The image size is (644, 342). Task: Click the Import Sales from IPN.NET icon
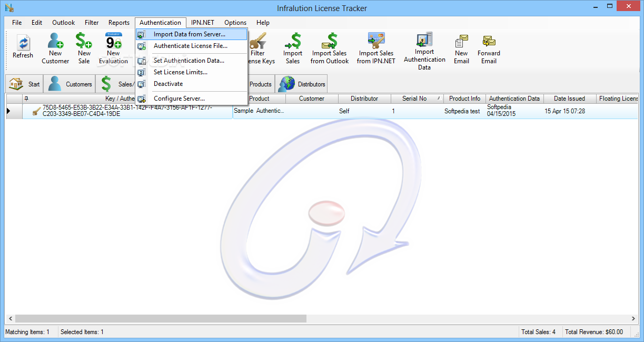[376, 41]
